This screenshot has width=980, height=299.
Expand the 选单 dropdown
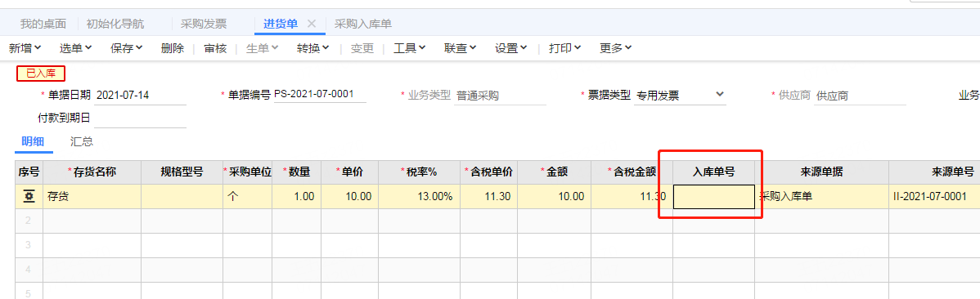(76, 48)
